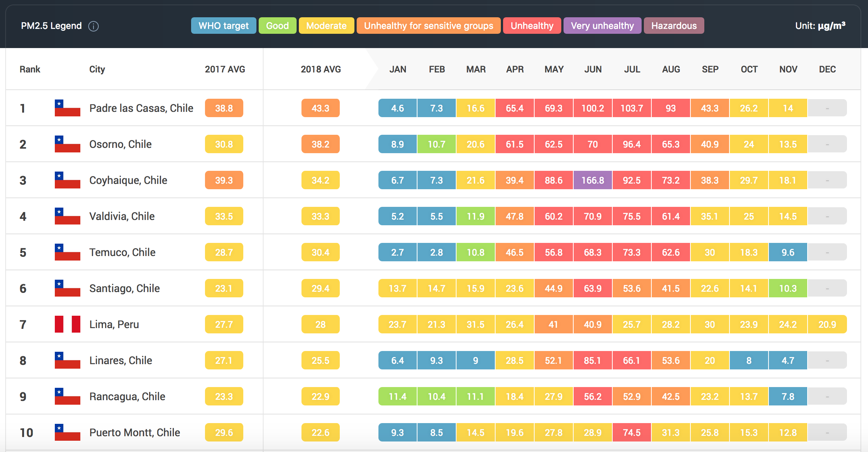This screenshot has height=452, width=868.
Task: Sort by the 2017 AVG column header
Action: tap(225, 69)
